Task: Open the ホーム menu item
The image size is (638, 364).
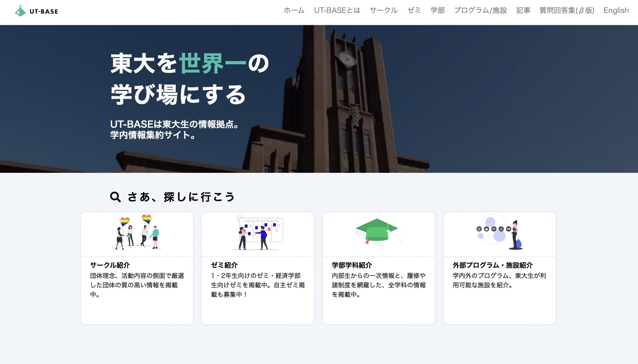Action: [294, 10]
